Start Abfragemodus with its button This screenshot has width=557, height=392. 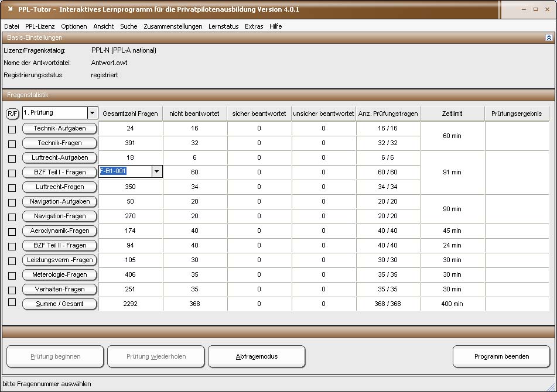[x=257, y=356]
